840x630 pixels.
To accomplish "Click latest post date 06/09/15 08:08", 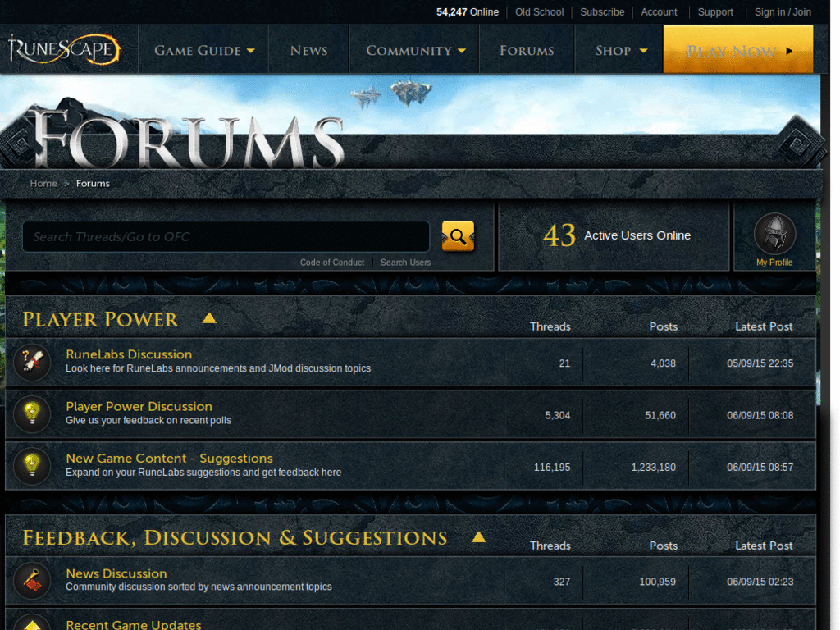I will (x=760, y=415).
